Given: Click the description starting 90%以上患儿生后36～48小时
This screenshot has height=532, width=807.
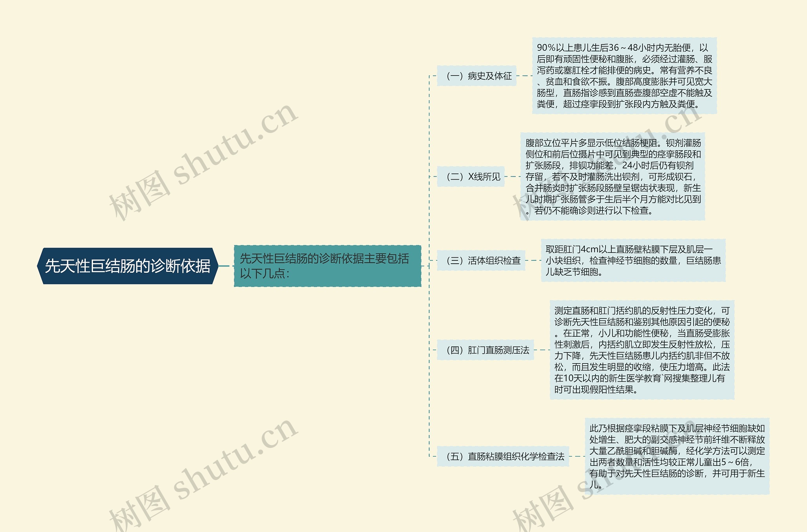Looking at the screenshot, I should click(624, 76).
